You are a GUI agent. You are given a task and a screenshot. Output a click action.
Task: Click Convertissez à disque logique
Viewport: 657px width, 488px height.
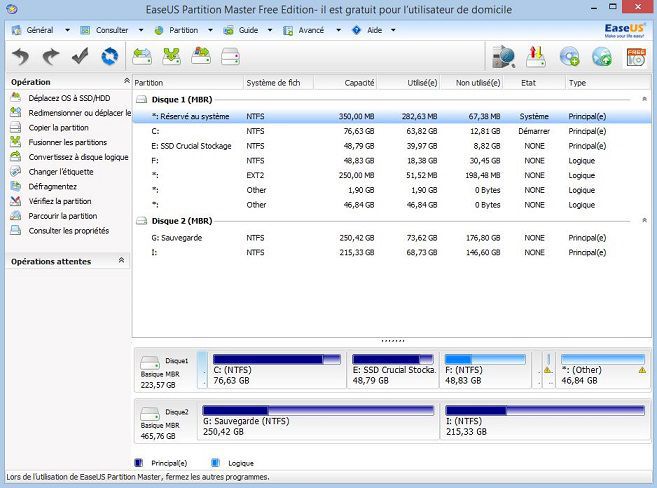tap(78, 157)
